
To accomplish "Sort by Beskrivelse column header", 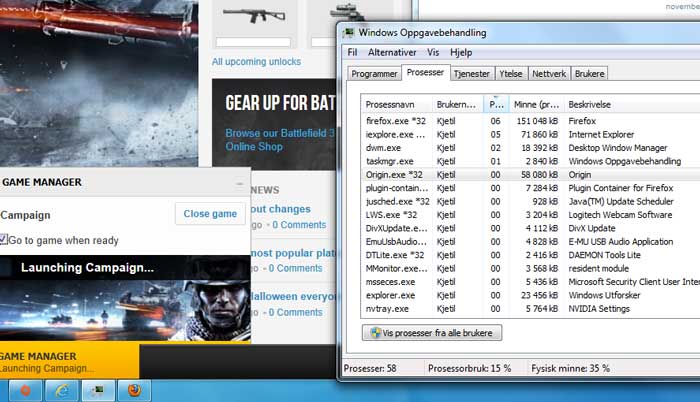I will tap(632, 105).
